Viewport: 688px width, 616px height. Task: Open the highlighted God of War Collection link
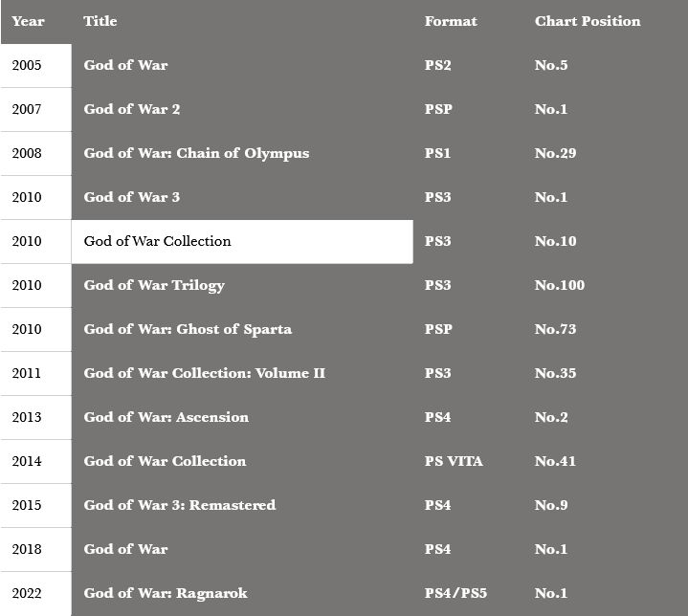[157, 241]
